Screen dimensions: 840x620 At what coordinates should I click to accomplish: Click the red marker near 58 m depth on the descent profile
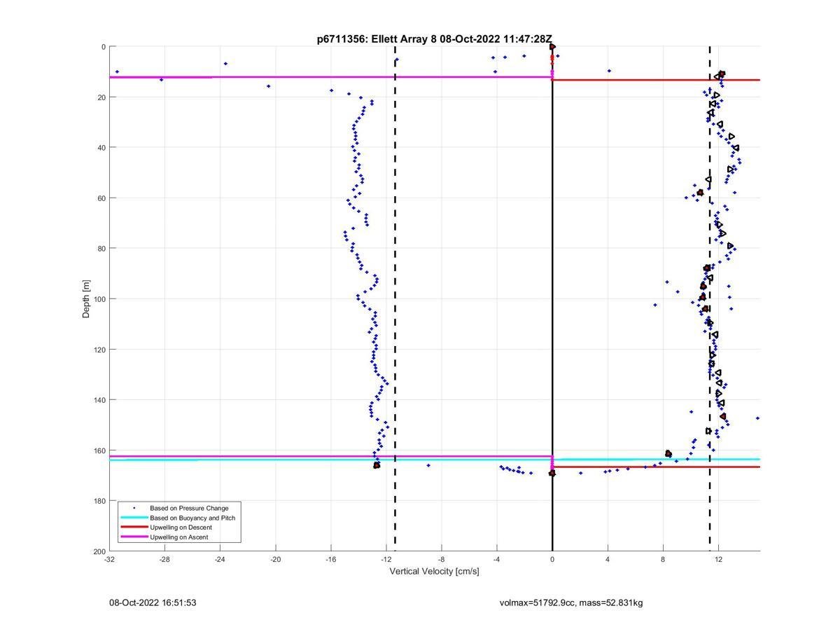tap(700, 193)
